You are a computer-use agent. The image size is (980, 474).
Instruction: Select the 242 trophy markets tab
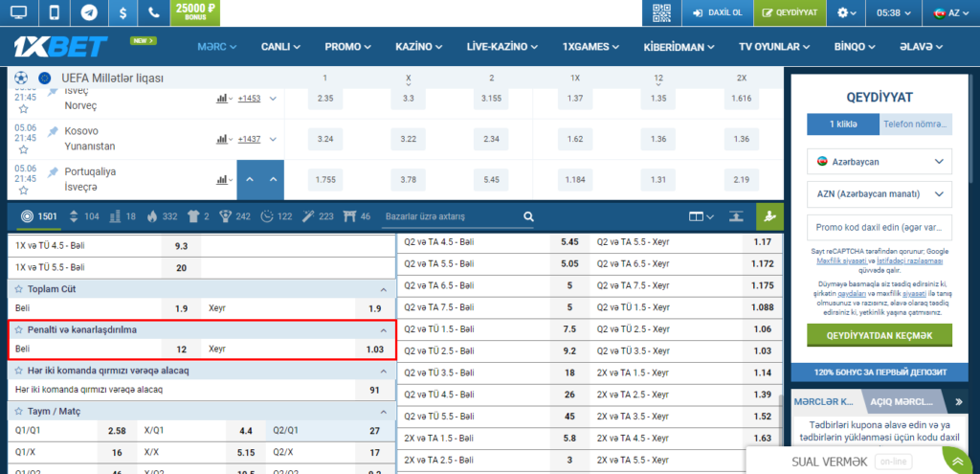click(x=235, y=216)
